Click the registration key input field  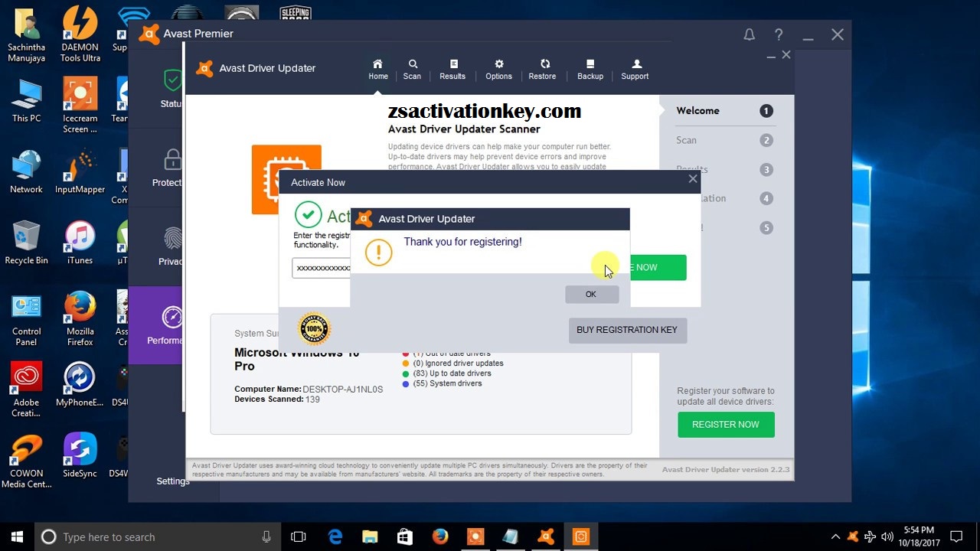322,268
